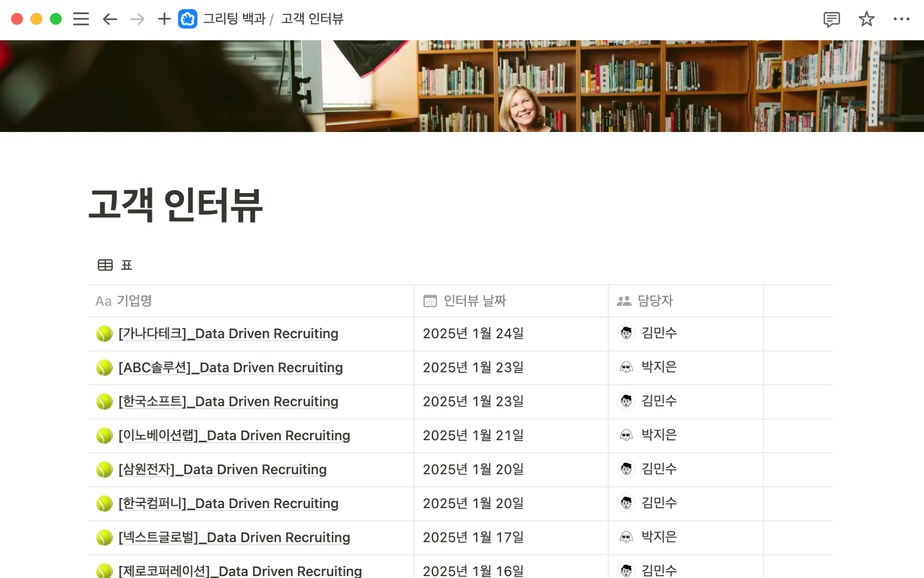Toggle the sidebar with the hamburger icon
The width and height of the screenshot is (924, 578).
(80, 19)
